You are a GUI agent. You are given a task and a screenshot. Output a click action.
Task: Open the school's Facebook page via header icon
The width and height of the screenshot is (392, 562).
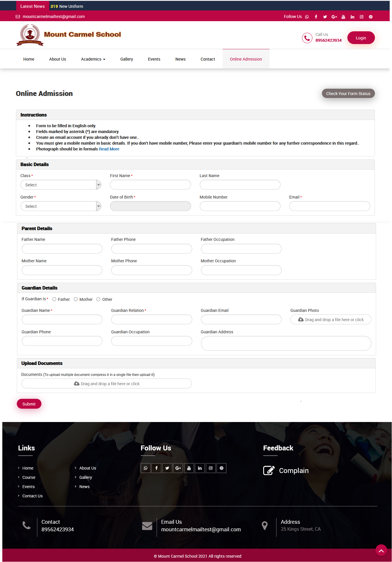click(x=316, y=17)
